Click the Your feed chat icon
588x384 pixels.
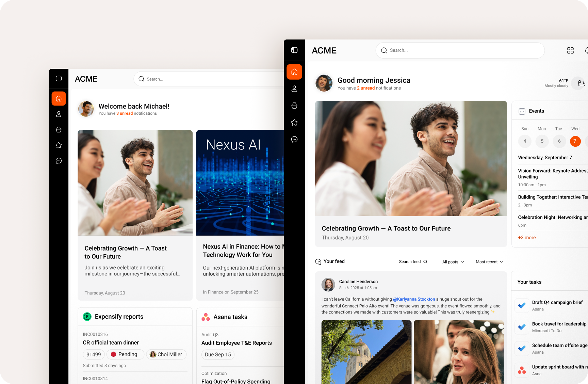point(318,261)
